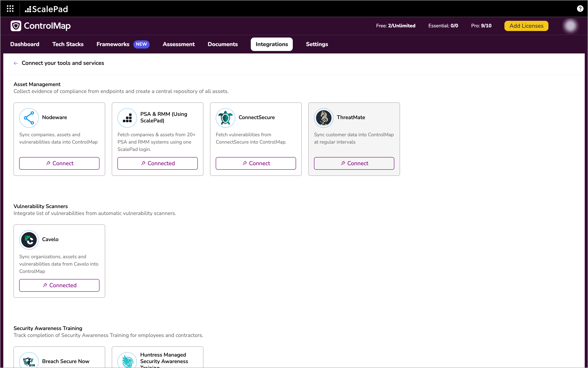The width and height of the screenshot is (588, 368).
Task: Select the Integrations tab
Action: point(272,44)
